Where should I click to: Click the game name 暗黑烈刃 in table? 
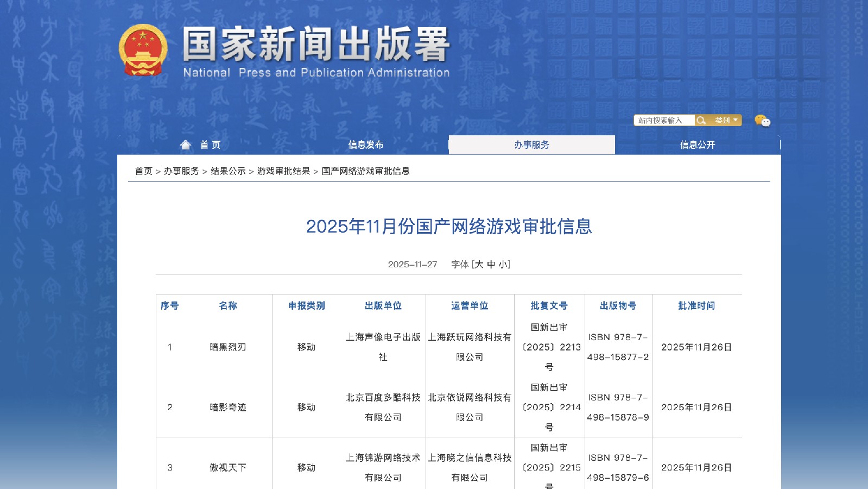click(228, 347)
